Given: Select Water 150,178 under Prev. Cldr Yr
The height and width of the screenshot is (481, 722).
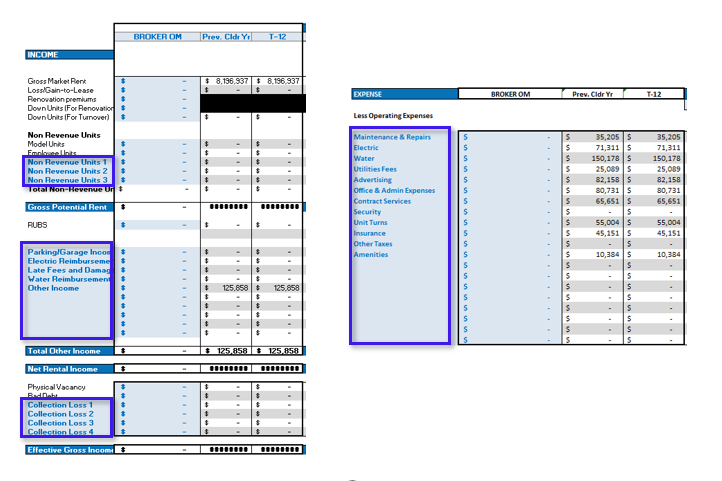Looking at the screenshot, I should tap(605, 158).
